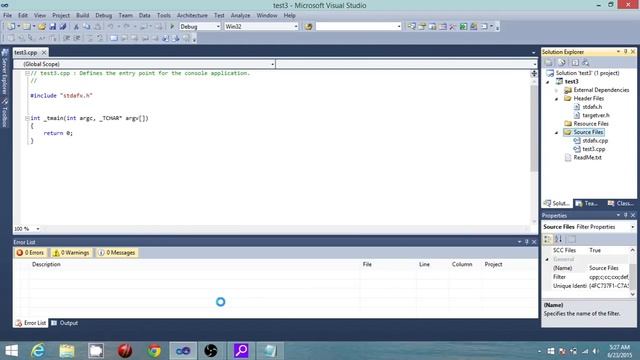Toggle pin on Solution Explorer panel
Viewport: 640px width, 360px height.
coord(625,52)
